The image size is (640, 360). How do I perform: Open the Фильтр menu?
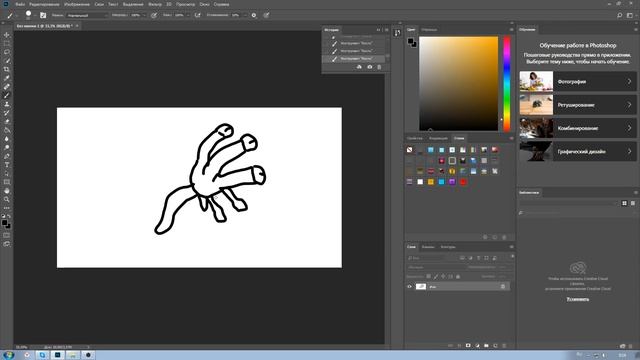click(x=155, y=4)
